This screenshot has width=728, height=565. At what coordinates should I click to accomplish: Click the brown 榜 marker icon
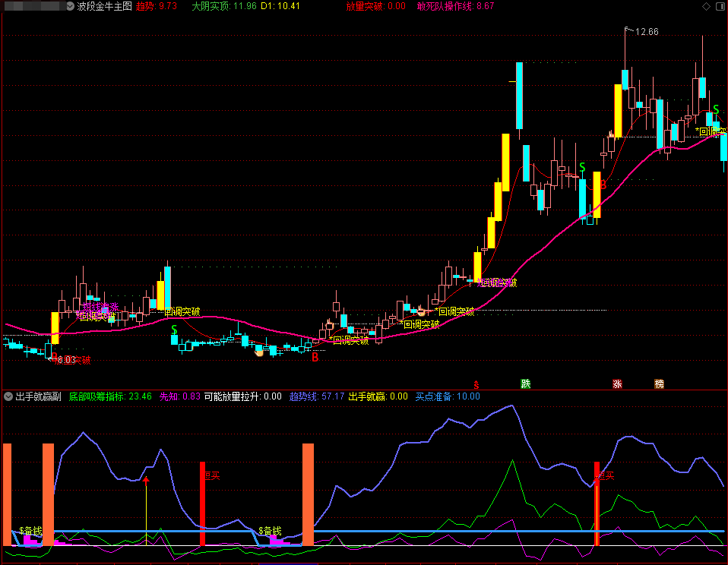(x=659, y=384)
